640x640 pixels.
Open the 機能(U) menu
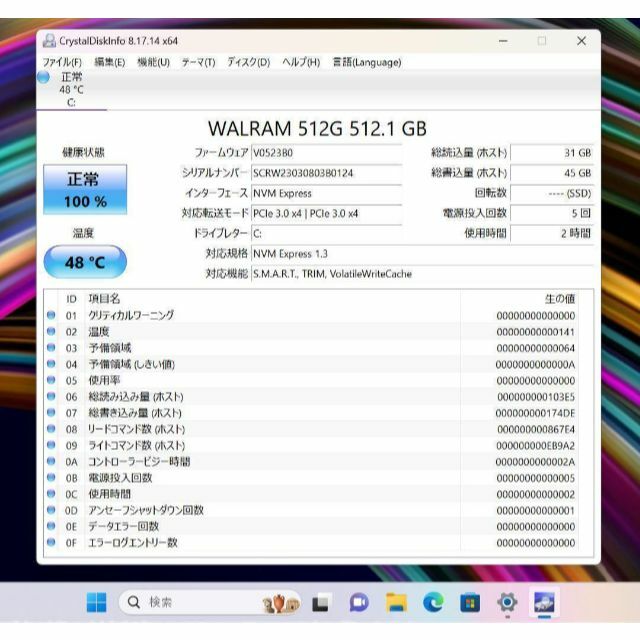click(x=153, y=62)
